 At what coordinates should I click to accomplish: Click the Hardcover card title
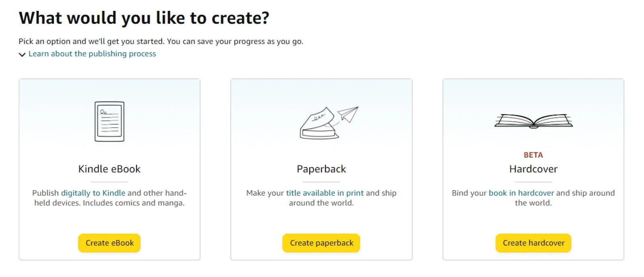coord(533,169)
